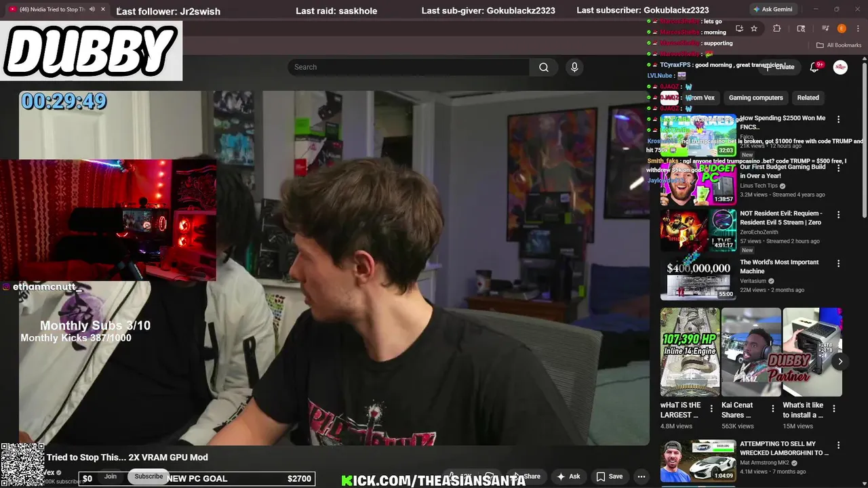Viewport: 868px width, 488px height.
Task: Click the YouTube Create button
Action: click(781, 67)
